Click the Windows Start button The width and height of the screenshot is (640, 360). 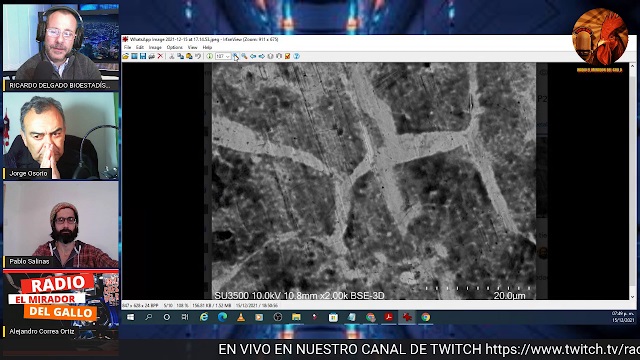[130, 317]
